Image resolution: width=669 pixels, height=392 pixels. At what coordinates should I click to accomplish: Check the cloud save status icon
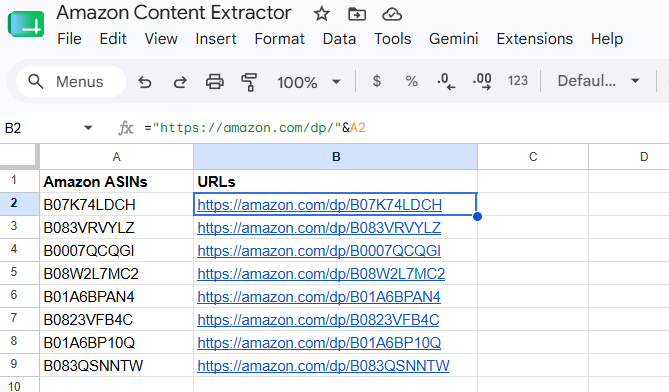[x=392, y=15]
